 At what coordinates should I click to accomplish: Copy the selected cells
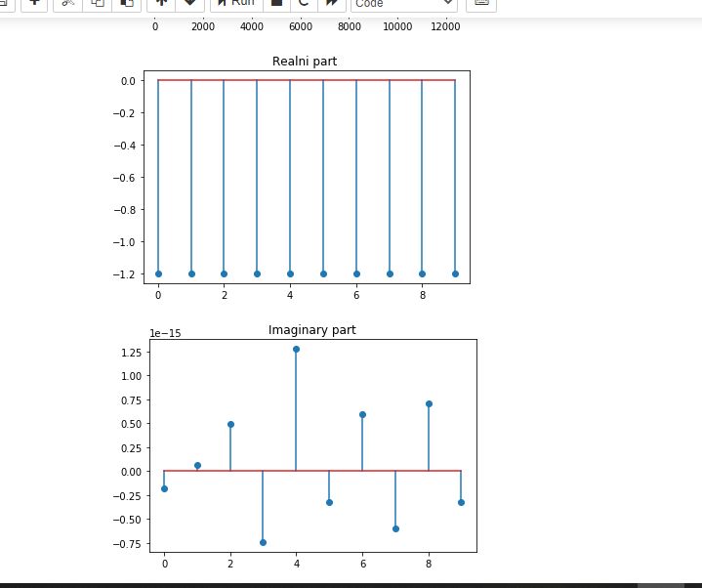click(98, 4)
